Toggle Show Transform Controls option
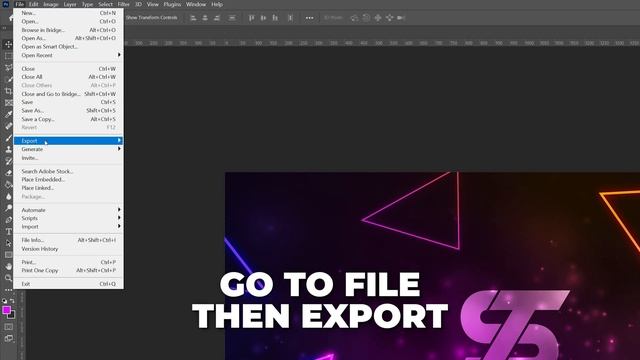Screen dimensions: 640x360 coord(151,18)
